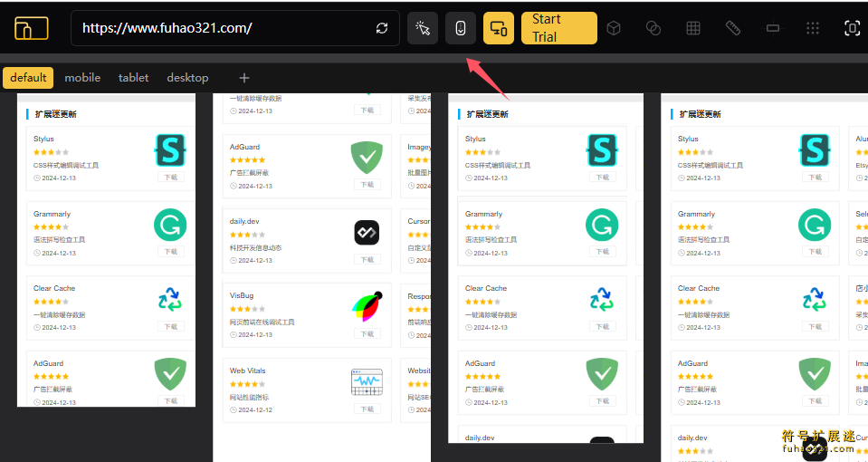Enable the 3D cube view tool
Screen dimensions: 868x462
point(614,28)
